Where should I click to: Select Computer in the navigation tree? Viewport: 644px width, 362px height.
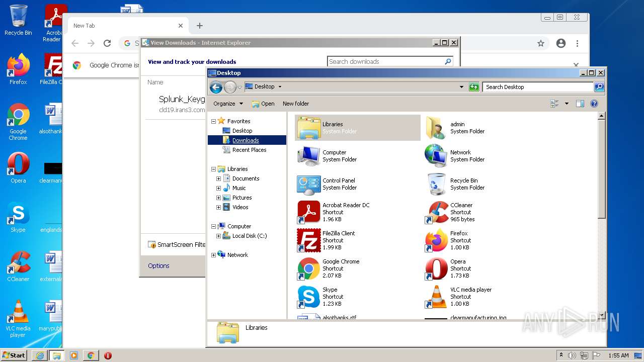click(239, 226)
